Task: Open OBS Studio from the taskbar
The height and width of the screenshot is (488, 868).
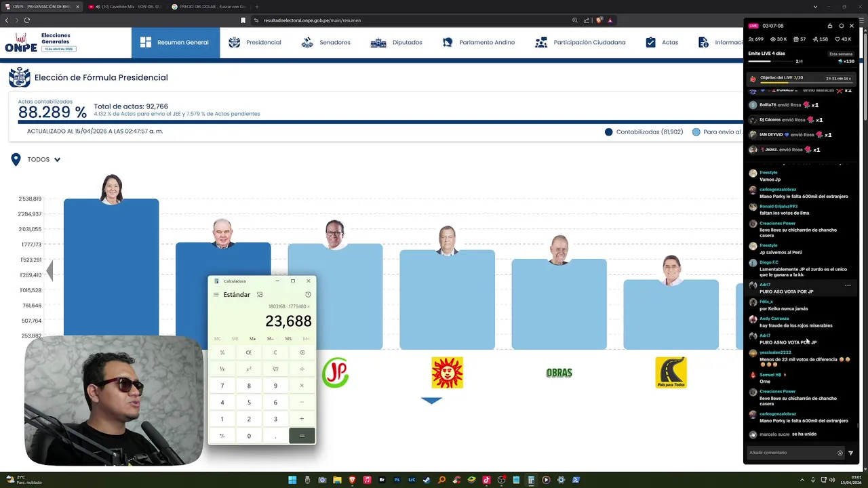Action: tap(501, 480)
